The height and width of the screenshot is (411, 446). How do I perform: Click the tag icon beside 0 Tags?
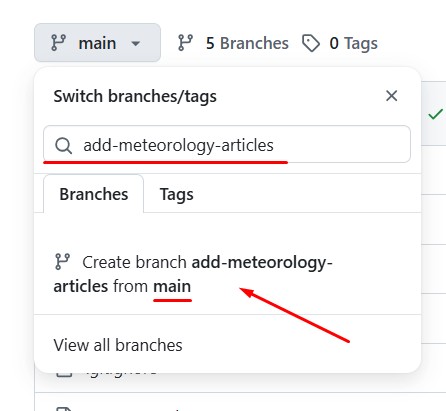311,43
